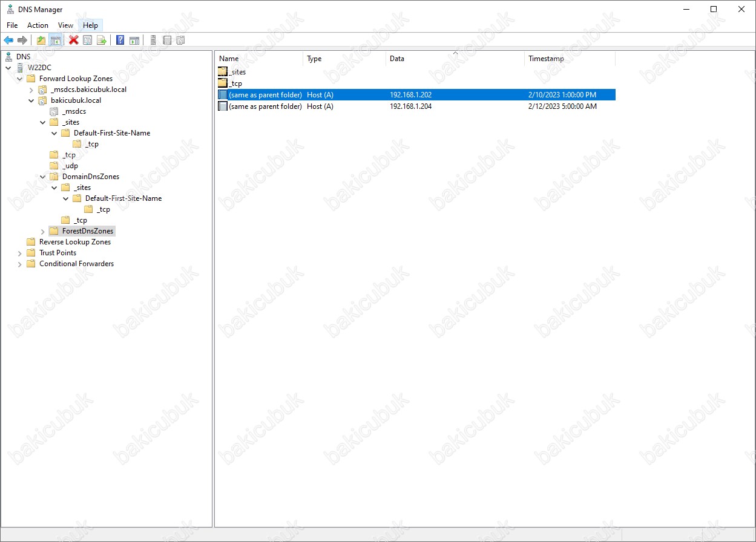Open Help via blue question mark icon

click(120, 41)
